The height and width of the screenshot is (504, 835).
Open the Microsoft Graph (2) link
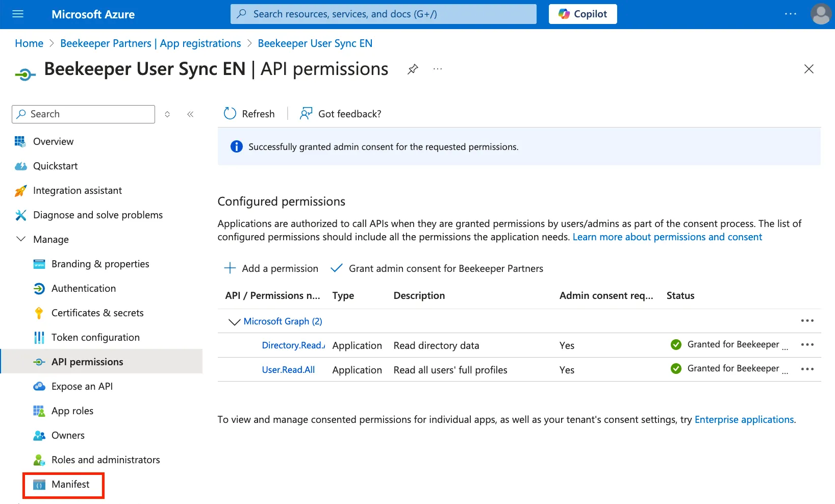(x=283, y=321)
